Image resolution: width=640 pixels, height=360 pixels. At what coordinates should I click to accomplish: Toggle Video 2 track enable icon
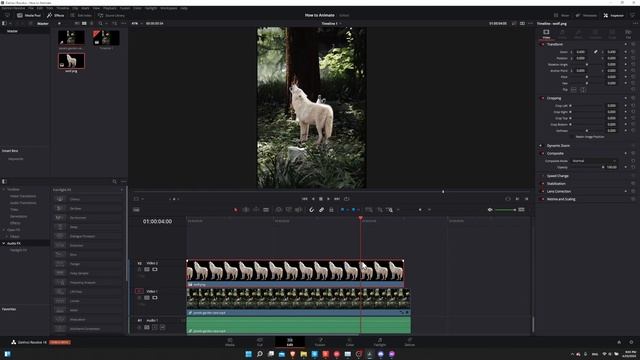[x=155, y=269]
